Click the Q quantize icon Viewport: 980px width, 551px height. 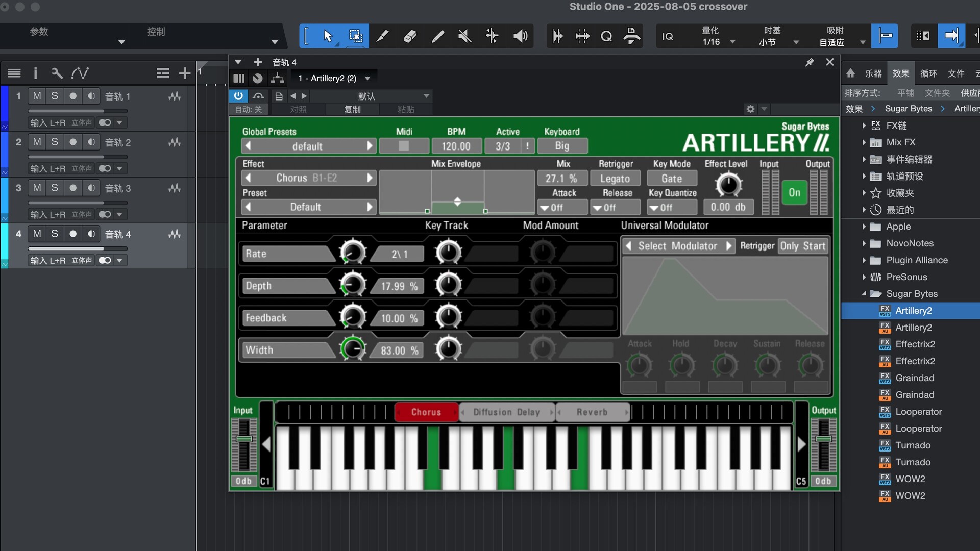pyautogui.click(x=606, y=36)
